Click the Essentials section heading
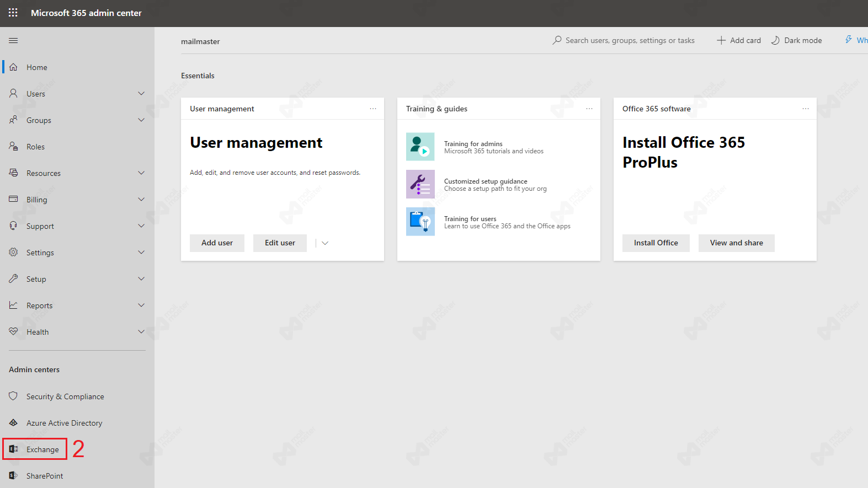Screen dimensions: 868x488 click(198, 76)
